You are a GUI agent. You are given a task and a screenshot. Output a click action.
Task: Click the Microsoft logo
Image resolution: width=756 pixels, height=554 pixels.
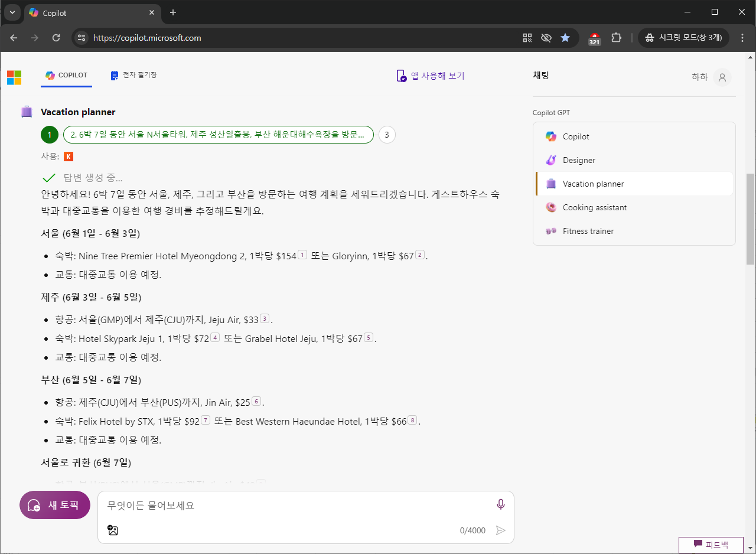click(x=14, y=77)
